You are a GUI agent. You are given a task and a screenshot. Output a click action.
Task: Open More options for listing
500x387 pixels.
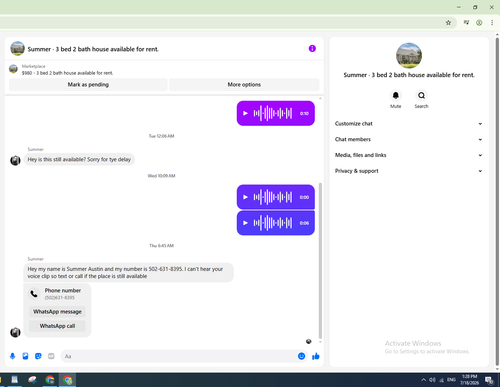244,85
